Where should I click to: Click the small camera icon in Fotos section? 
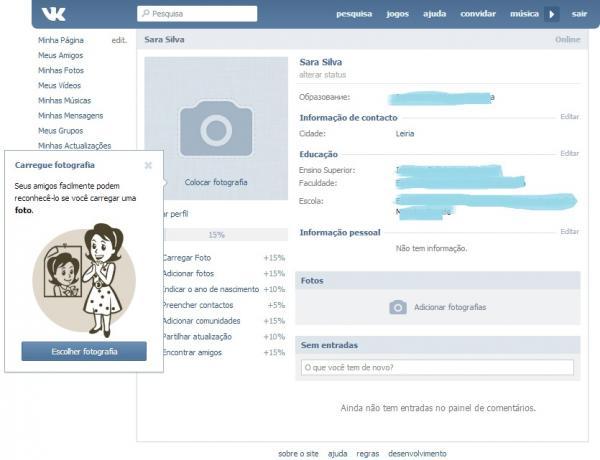[x=398, y=307]
